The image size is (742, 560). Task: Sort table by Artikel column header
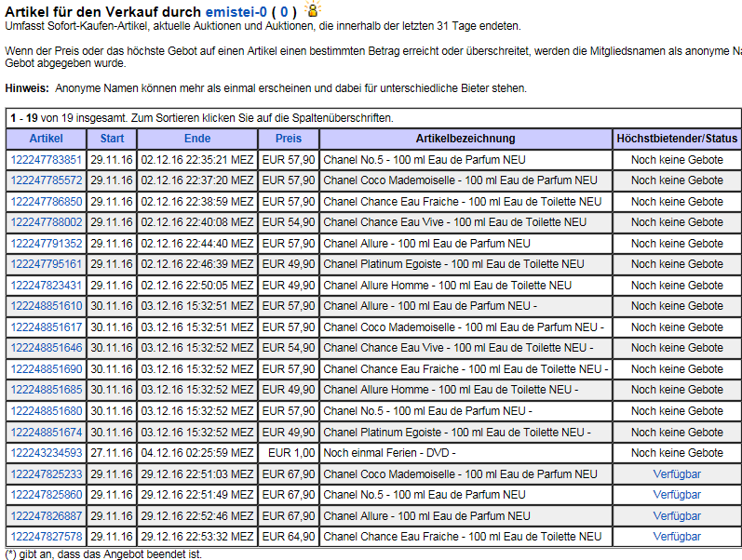[x=46, y=139]
